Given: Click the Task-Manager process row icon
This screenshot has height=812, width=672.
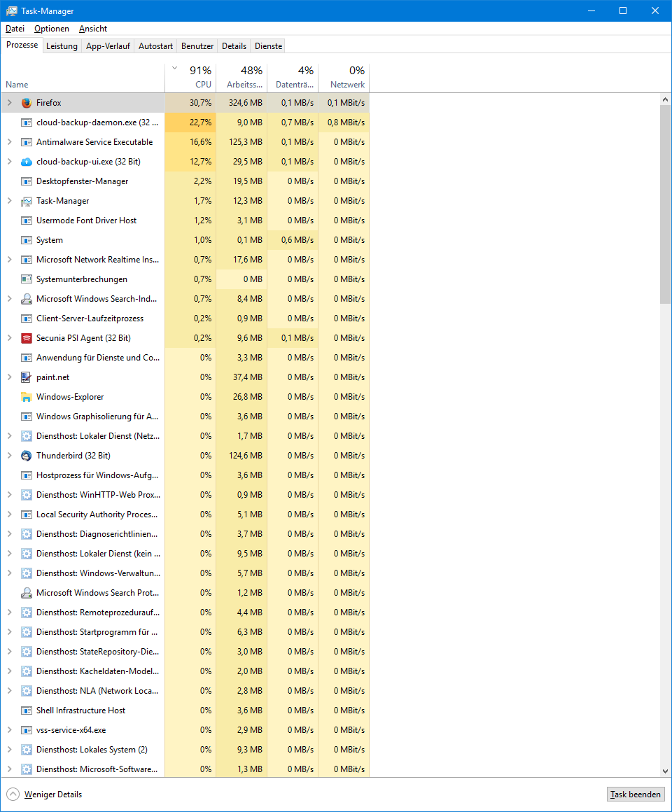Looking at the screenshot, I should (27, 201).
